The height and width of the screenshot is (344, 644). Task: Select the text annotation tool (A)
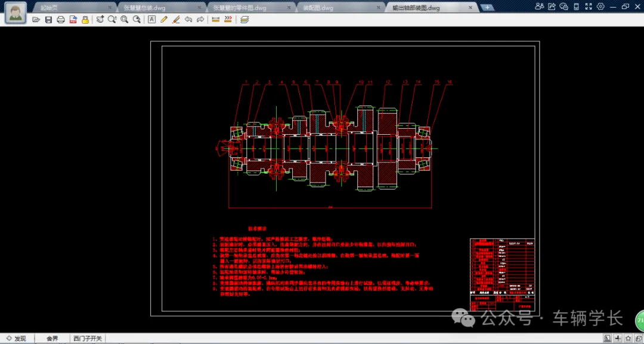click(x=151, y=19)
